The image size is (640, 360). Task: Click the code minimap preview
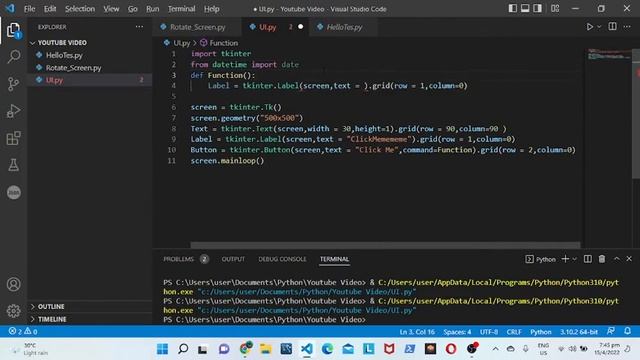point(609,54)
